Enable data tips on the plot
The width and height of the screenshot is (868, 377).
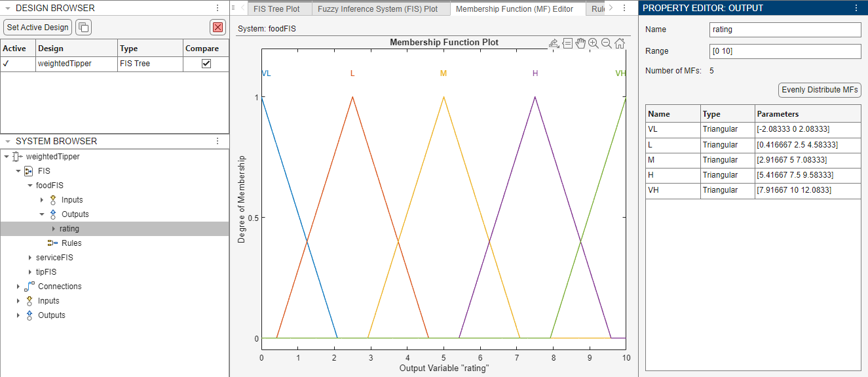click(567, 43)
